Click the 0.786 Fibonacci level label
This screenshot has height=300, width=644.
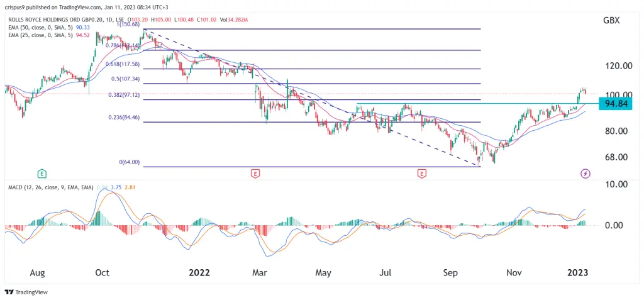pos(123,46)
